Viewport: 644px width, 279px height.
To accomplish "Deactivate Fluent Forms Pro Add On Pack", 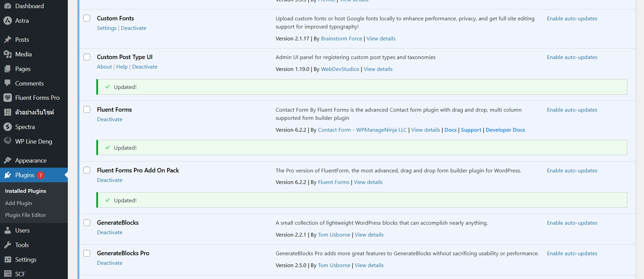I will tap(110, 180).
